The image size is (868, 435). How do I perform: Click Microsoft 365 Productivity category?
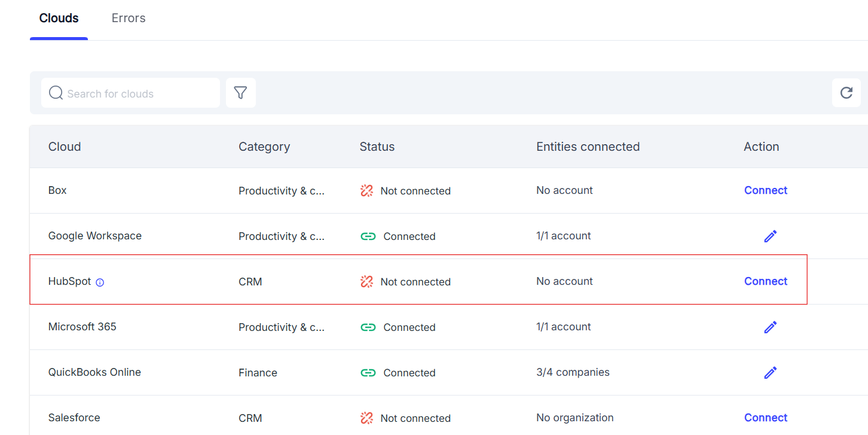tap(282, 327)
